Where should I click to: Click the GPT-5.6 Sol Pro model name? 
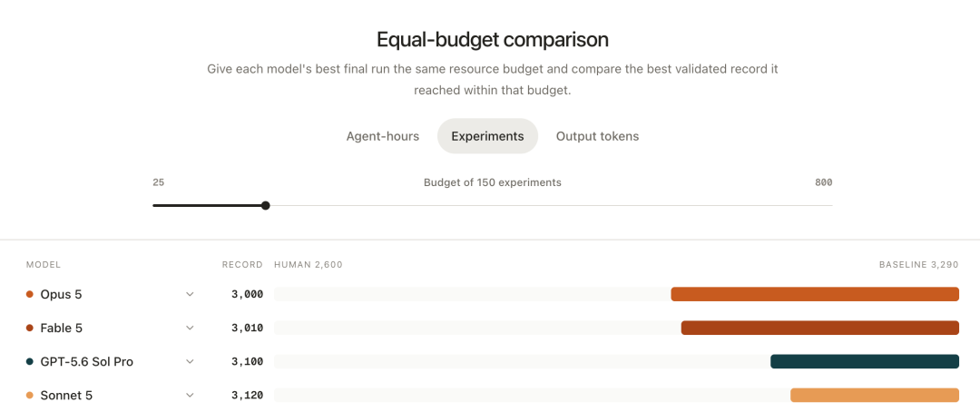87,362
